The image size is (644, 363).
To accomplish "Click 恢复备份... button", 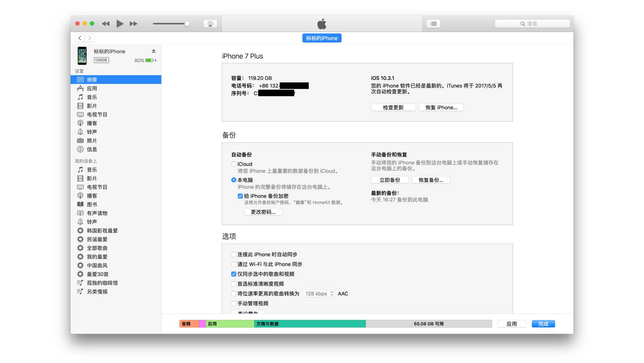I will click(431, 180).
